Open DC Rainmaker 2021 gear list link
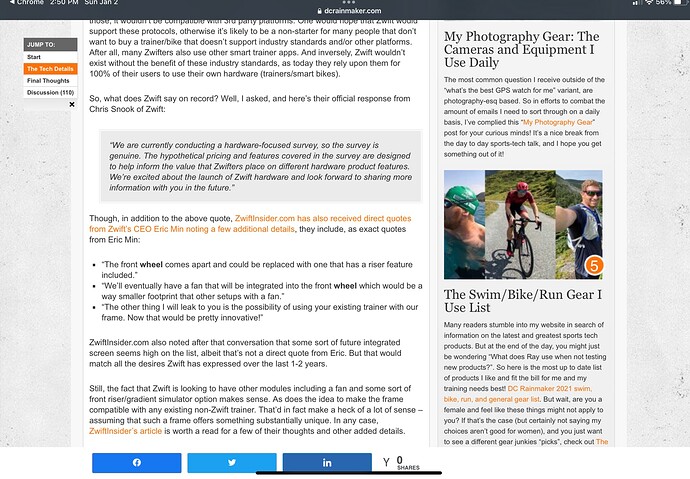690x479 pixels. coord(519,394)
